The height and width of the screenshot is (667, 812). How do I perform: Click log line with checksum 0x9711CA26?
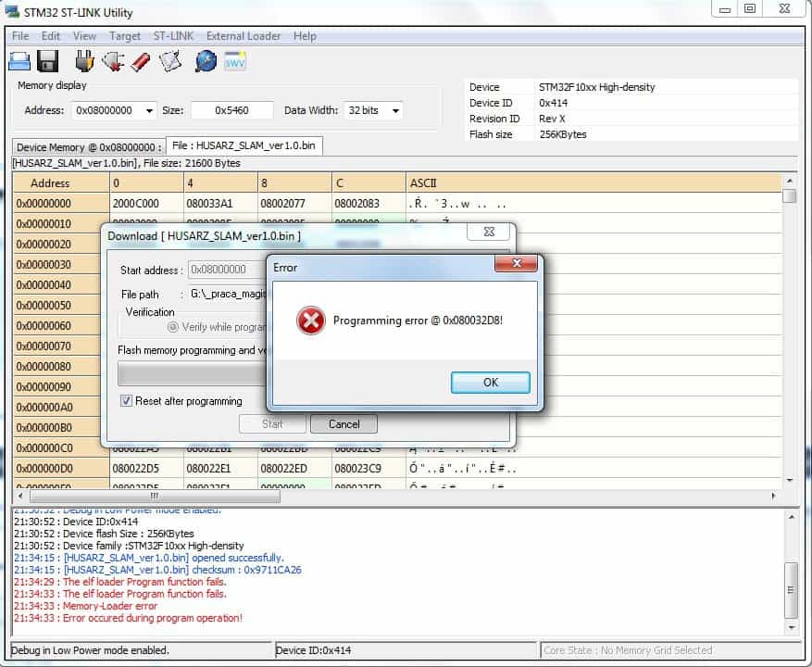[x=157, y=570]
